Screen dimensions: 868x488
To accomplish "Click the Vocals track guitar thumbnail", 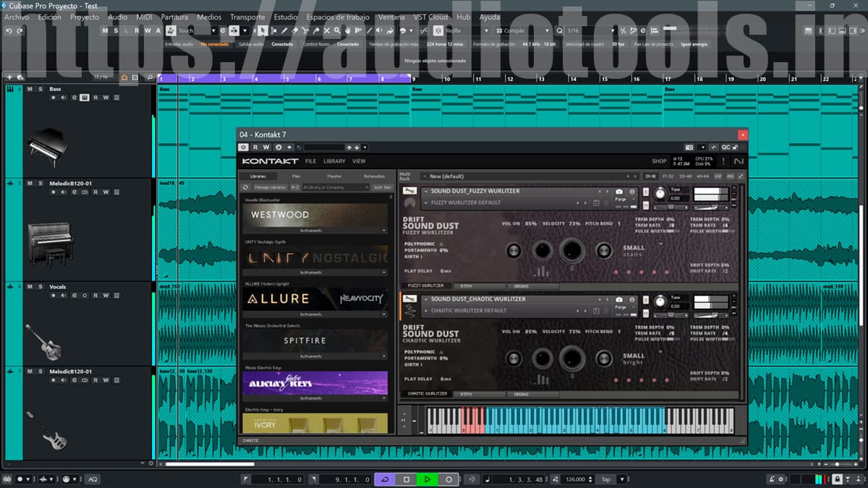I will (x=42, y=342).
